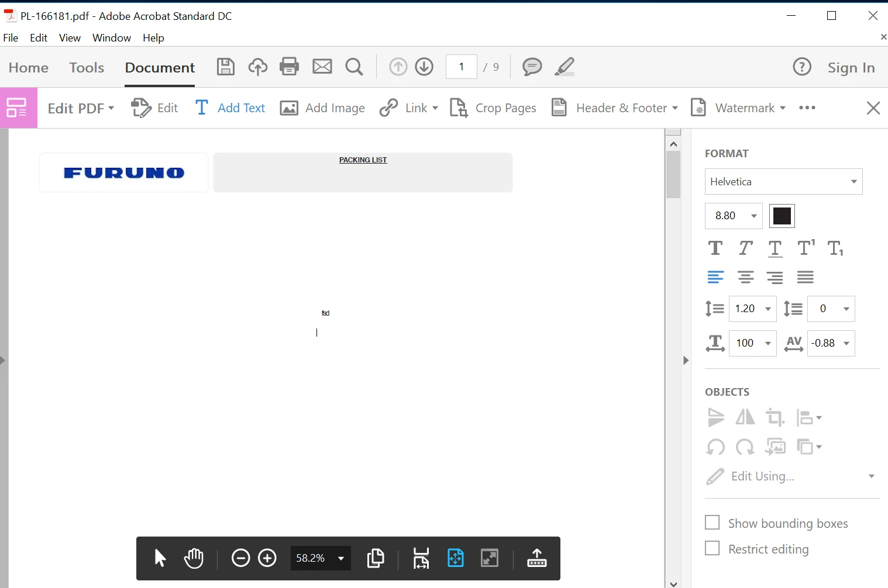Screen dimensions: 888x588
Task: Flip object horizontally icon
Action: coord(745,417)
